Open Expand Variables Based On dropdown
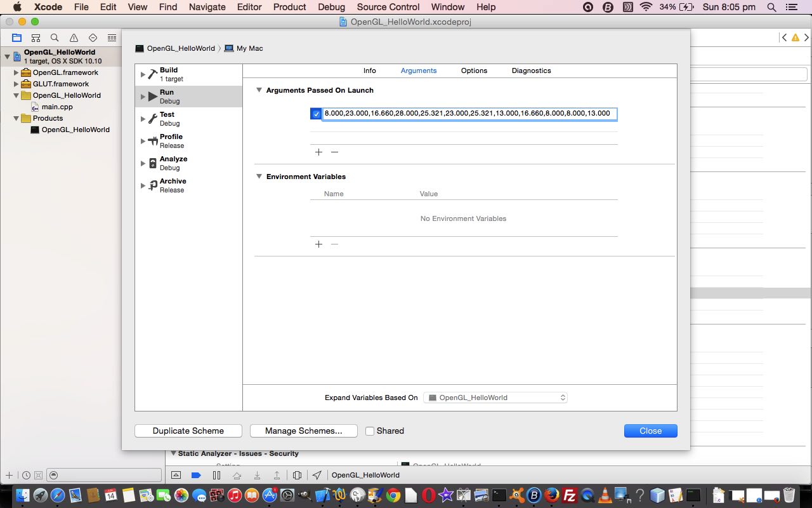The height and width of the screenshot is (508, 812). 495,398
